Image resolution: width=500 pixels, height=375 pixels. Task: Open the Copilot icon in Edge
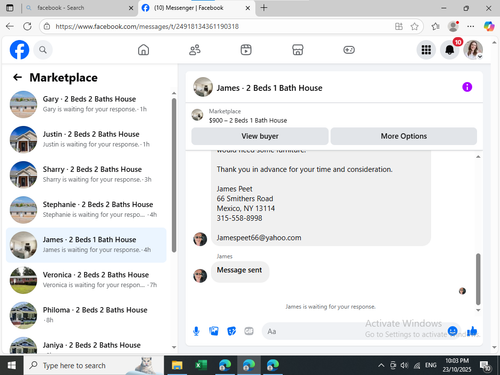pyautogui.click(x=489, y=26)
